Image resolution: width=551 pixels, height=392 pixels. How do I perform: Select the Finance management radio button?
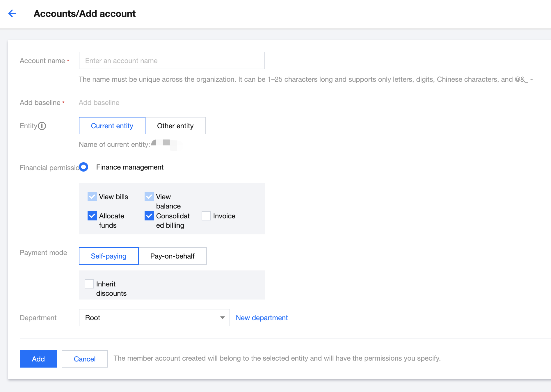pos(84,167)
